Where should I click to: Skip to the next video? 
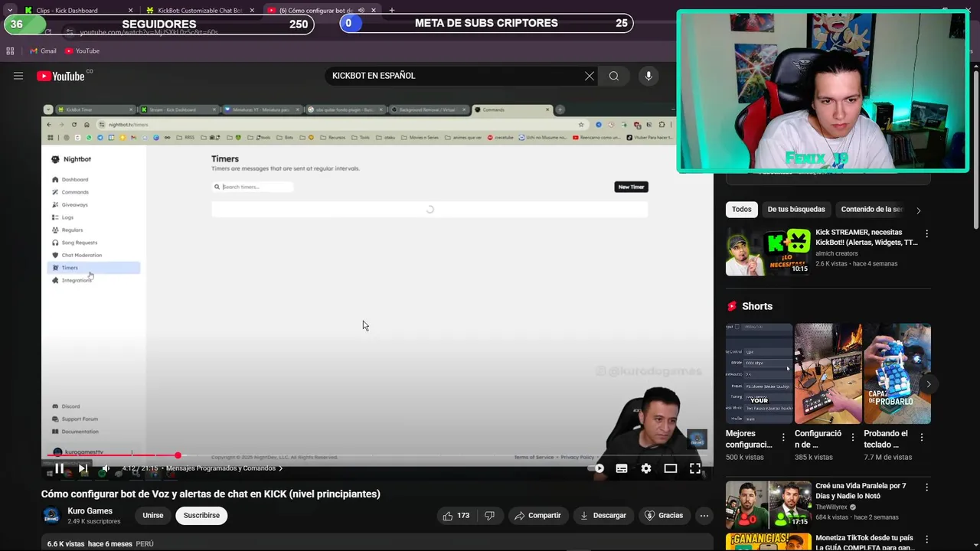coord(83,468)
